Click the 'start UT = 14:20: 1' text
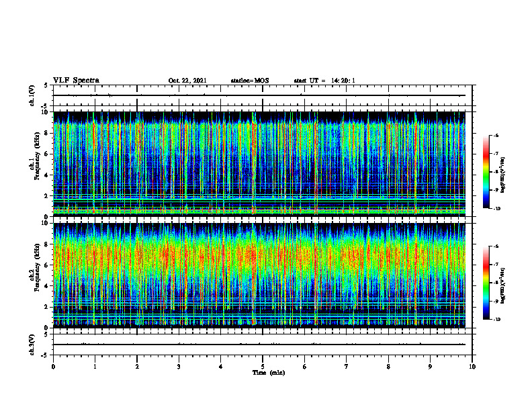 pyautogui.click(x=324, y=81)
